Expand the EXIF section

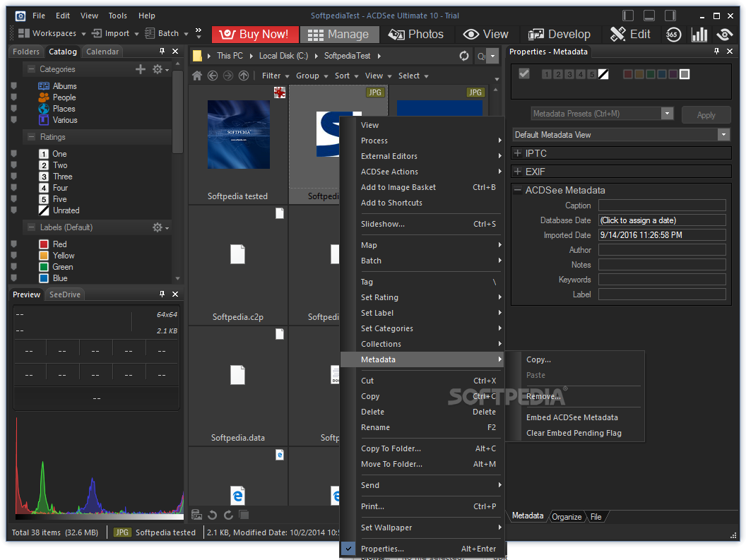click(518, 172)
